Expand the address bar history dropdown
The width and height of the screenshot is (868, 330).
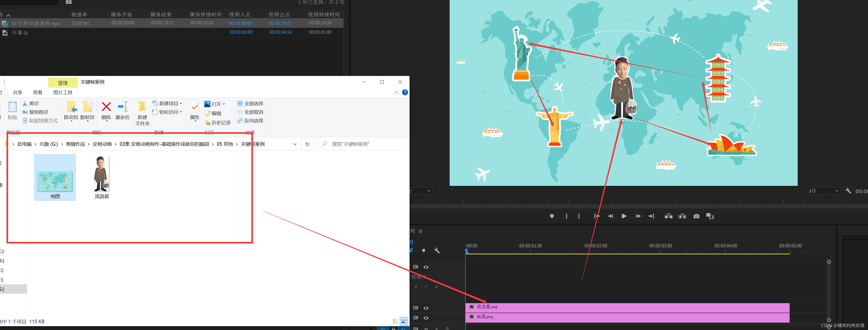[x=295, y=144]
